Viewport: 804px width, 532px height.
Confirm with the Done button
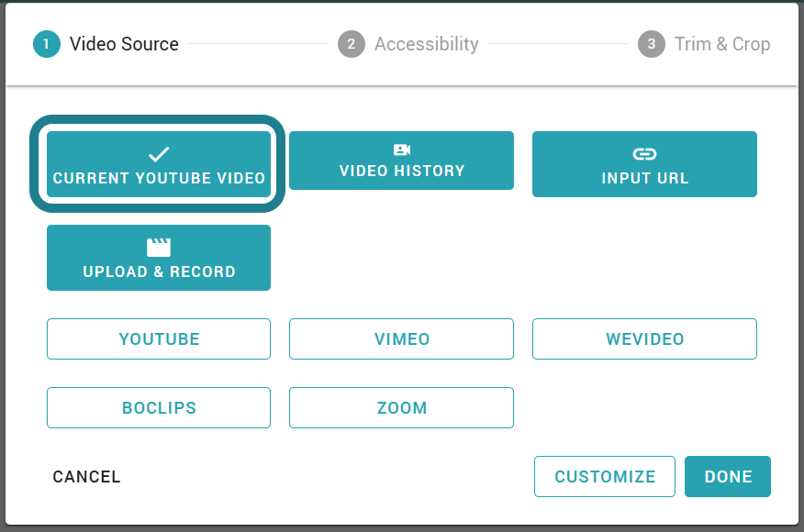pyautogui.click(x=728, y=477)
